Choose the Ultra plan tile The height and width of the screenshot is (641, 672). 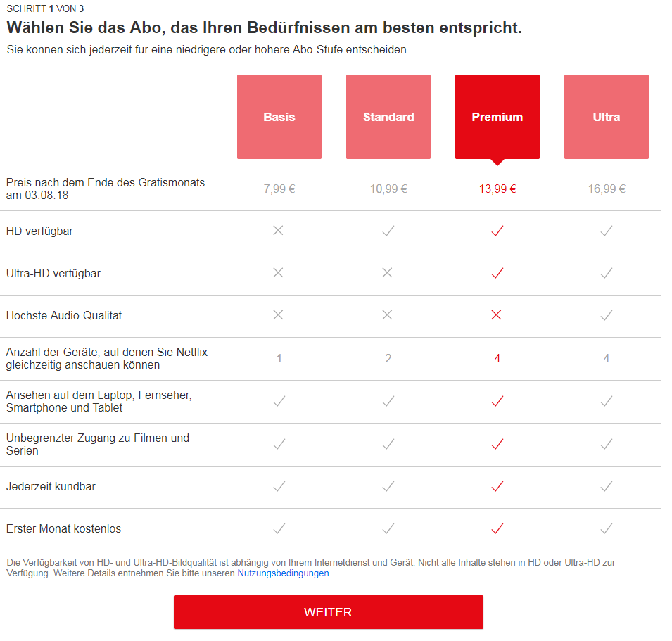[607, 117]
